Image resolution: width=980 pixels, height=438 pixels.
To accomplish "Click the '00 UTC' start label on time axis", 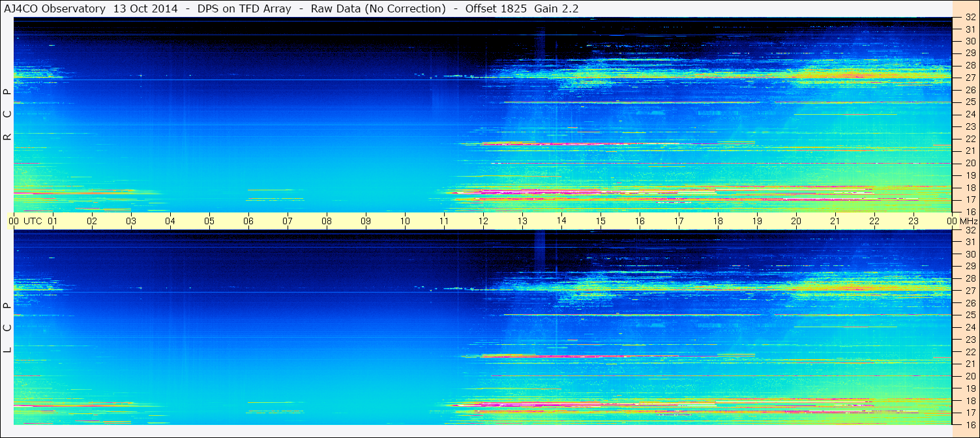I will tap(25, 222).
